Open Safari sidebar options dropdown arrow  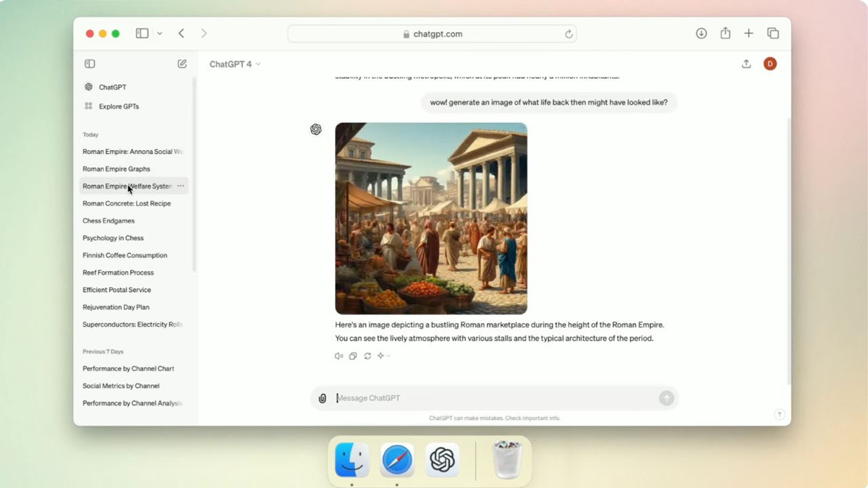click(x=159, y=33)
